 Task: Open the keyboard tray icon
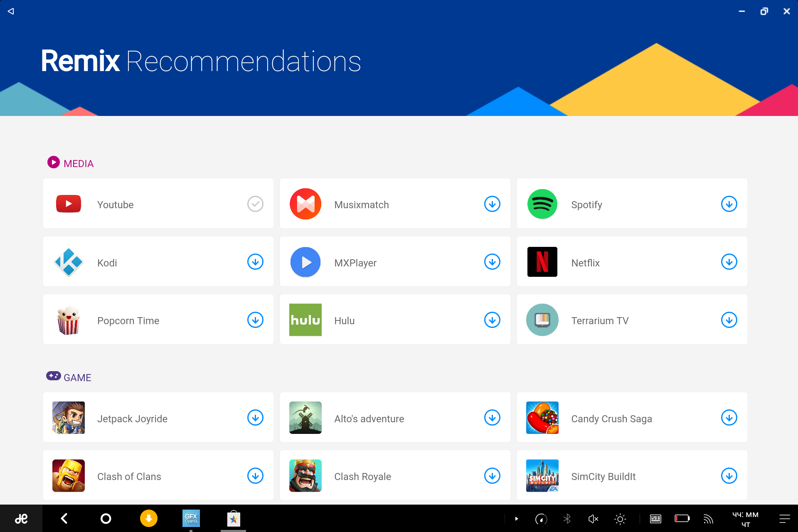click(x=655, y=519)
